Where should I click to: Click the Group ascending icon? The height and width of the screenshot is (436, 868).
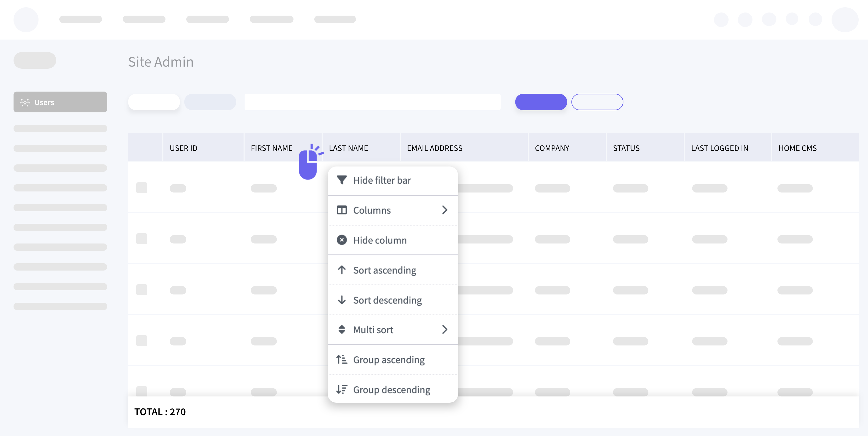342,360
